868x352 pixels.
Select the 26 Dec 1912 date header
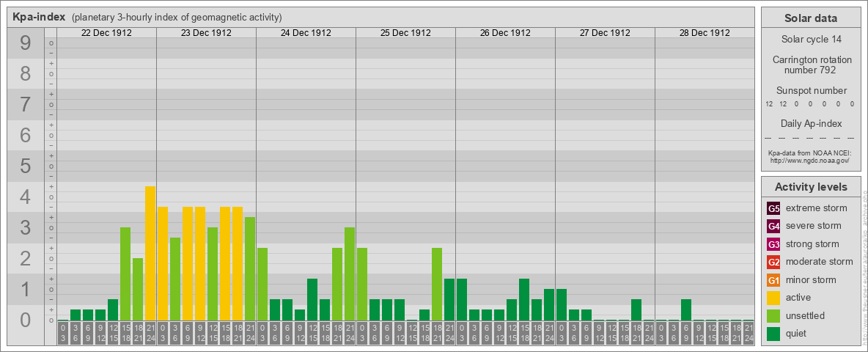[x=505, y=33]
